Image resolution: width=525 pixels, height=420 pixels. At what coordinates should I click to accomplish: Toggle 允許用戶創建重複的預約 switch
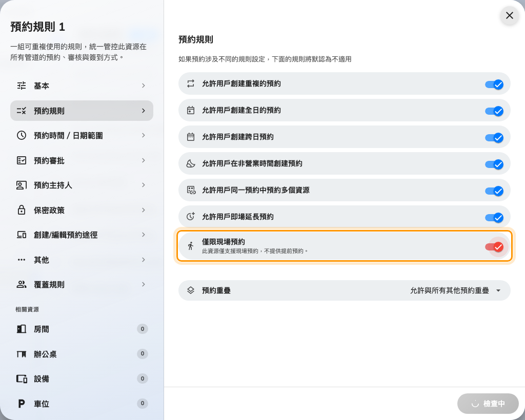point(494,85)
